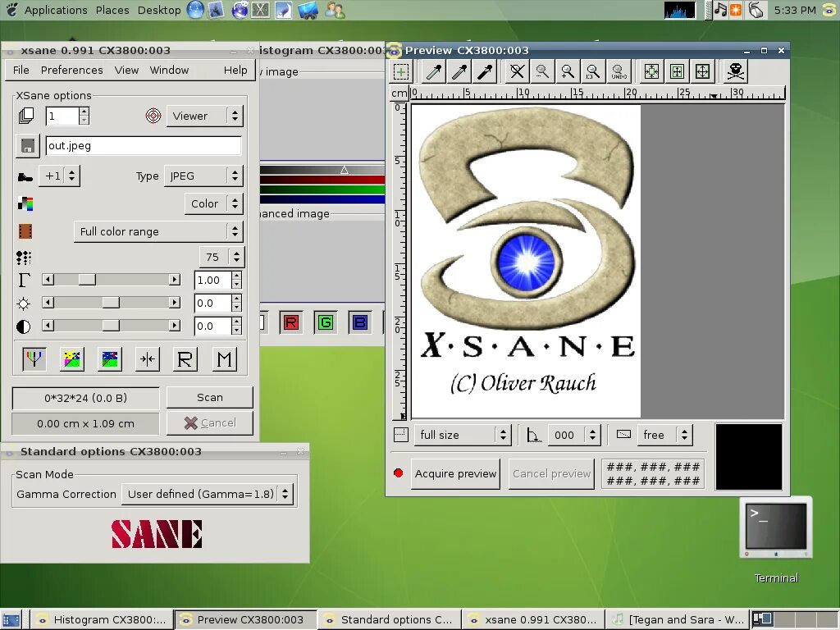Image resolution: width=840 pixels, height=630 pixels.
Task: Click the Tegan and Sara taskbar entry
Action: pyautogui.click(x=678, y=620)
